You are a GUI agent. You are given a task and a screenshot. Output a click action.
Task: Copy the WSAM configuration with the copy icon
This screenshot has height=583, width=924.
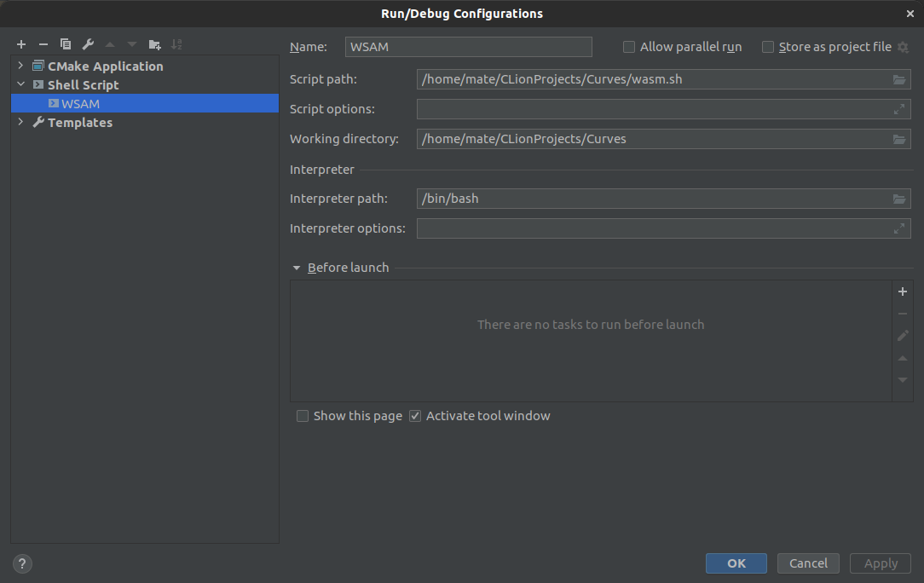click(x=66, y=44)
